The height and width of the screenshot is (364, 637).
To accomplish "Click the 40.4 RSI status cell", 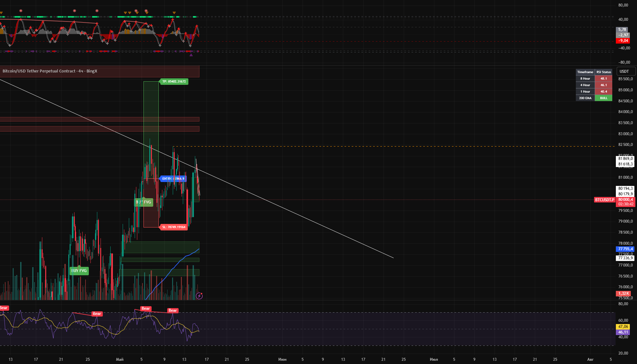I will click(603, 91).
